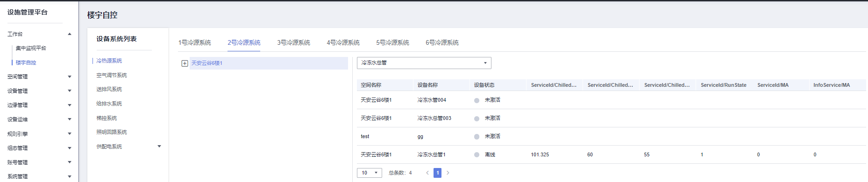
Task: Go to next page arrow in pagination
Action: click(448, 173)
